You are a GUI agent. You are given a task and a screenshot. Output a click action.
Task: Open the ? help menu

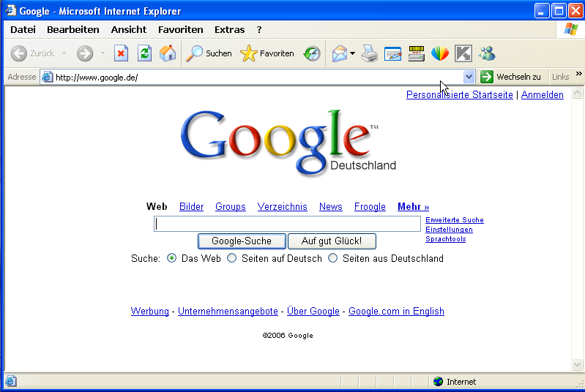tap(259, 29)
